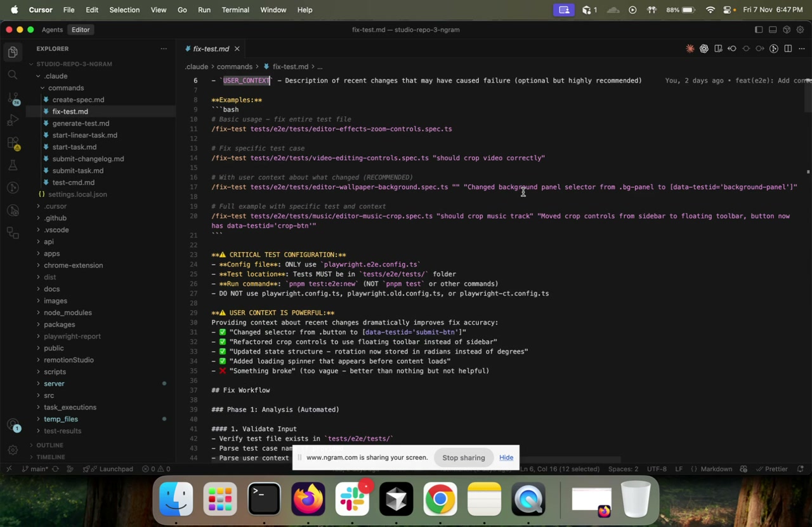
Task: Open editor More Actions ellipsis menu
Action: pyautogui.click(x=802, y=49)
